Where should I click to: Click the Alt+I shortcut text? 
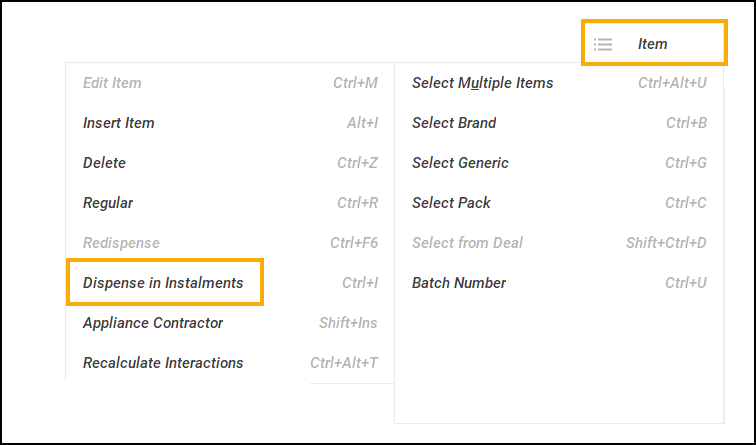(x=362, y=123)
